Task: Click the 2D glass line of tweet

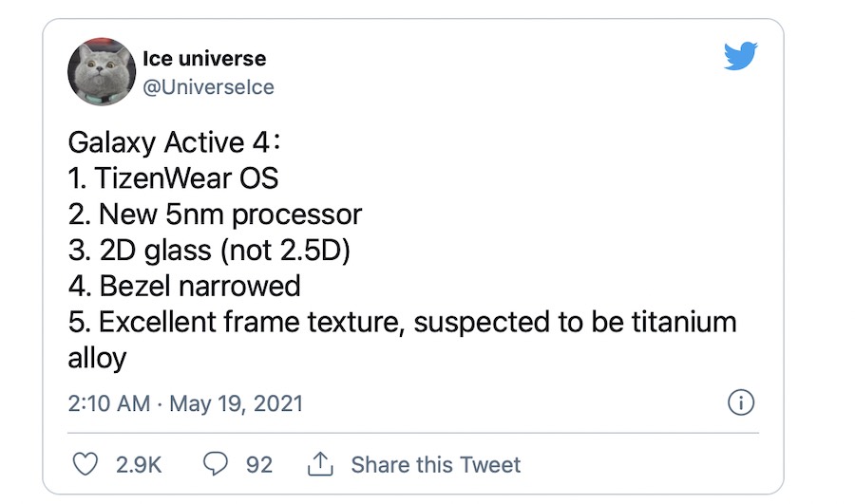Action: pyautogui.click(x=211, y=250)
